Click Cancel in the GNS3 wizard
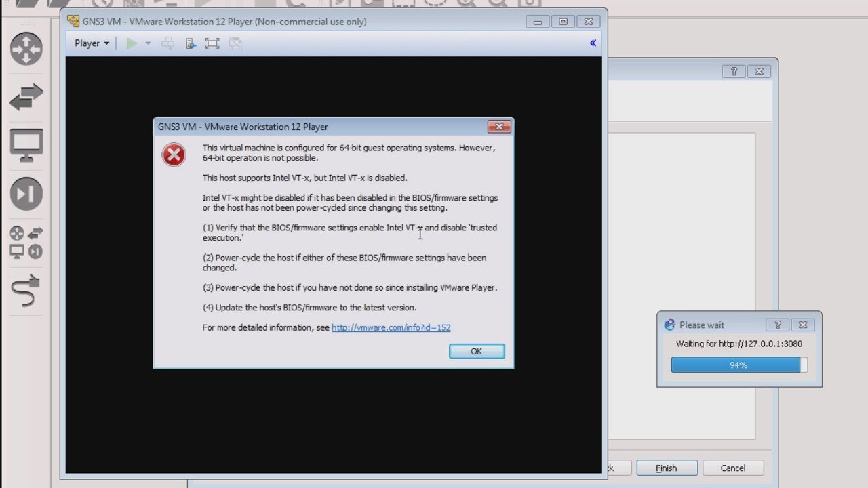 coord(733,468)
